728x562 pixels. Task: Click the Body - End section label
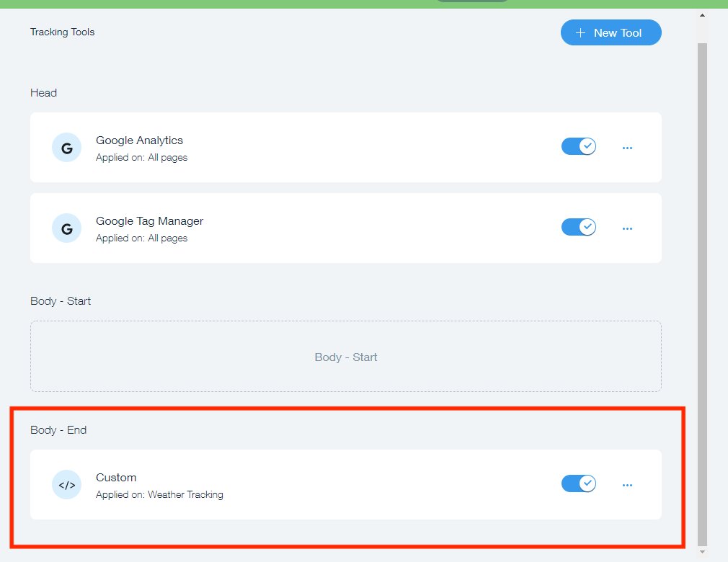(x=58, y=430)
